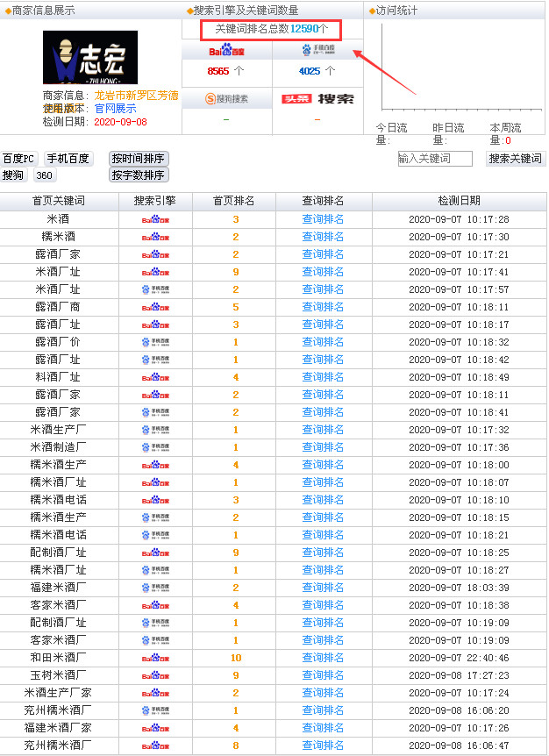
Task: Filter results by 360 engine
Action: click(x=44, y=175)
